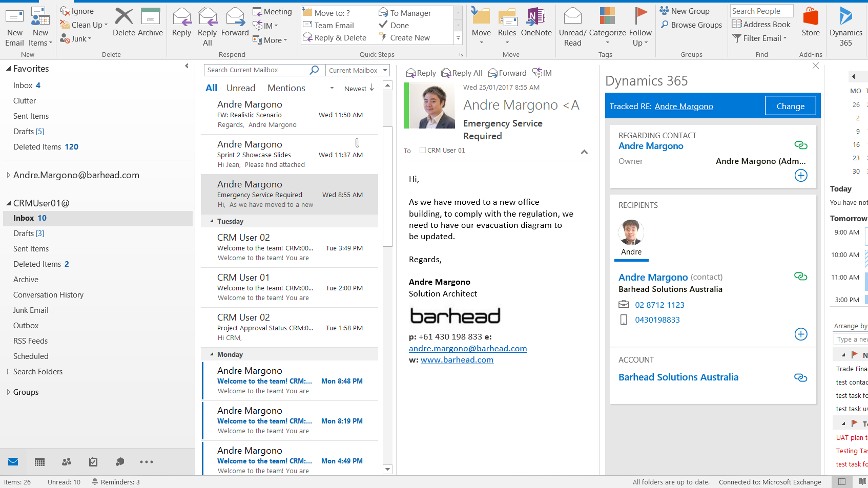
Task: Open the Current Mailbox scope dropdown
Action: coord(385,70)
